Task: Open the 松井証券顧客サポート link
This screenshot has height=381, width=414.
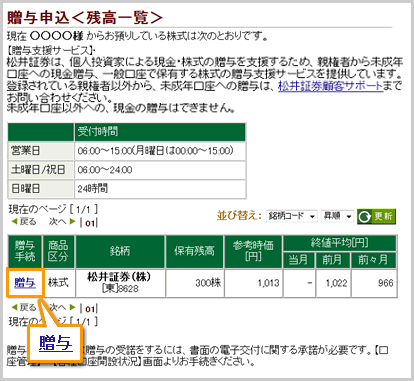Action: (x=331, y=86)
